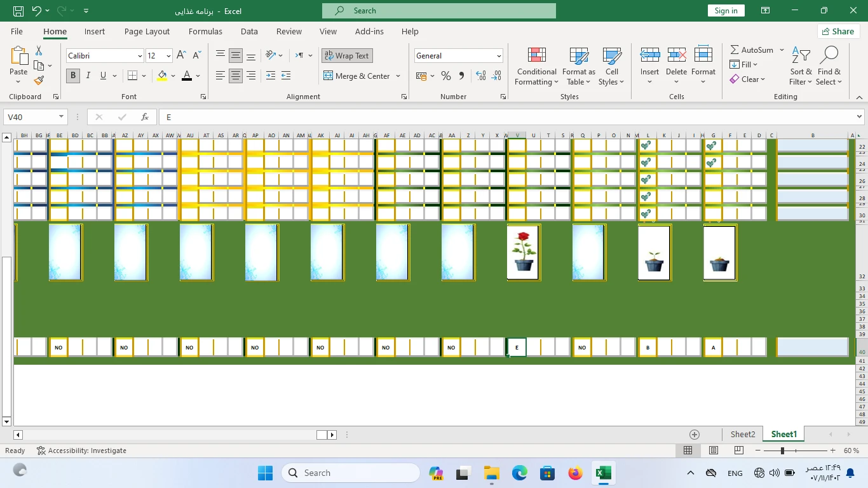Image resolution: width=868 pixels, height=488 pixels.
Task: Open File Explorer from taskbar
Action: click(491, 473)
